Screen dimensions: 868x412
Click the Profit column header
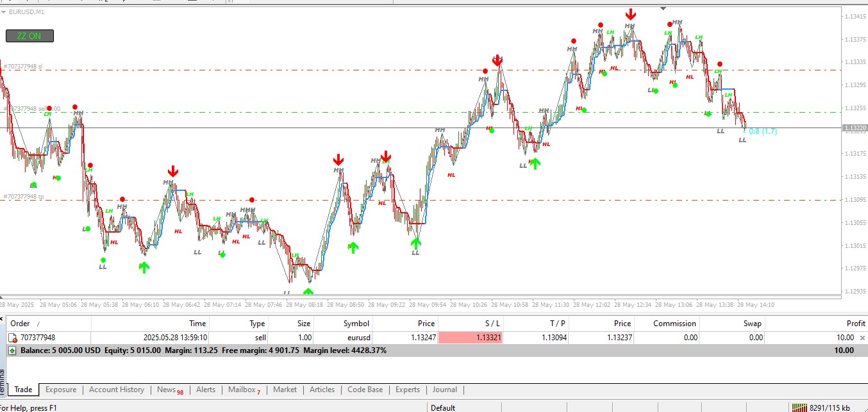[x=816, y=324]
